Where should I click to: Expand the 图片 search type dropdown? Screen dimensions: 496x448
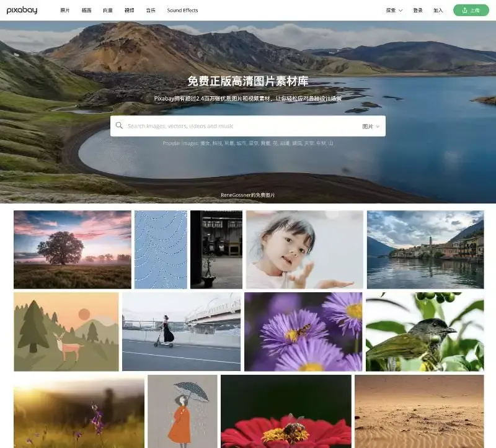coord(370,126)
